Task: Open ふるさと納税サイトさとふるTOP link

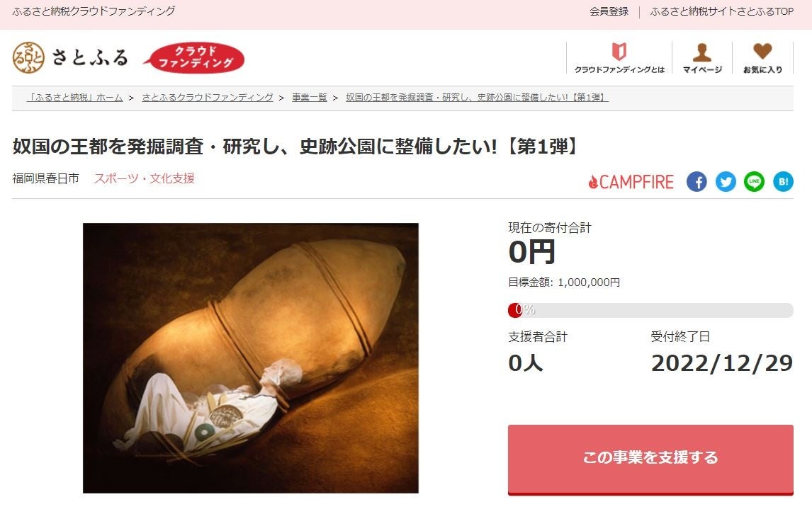Action: coord(722,11)
